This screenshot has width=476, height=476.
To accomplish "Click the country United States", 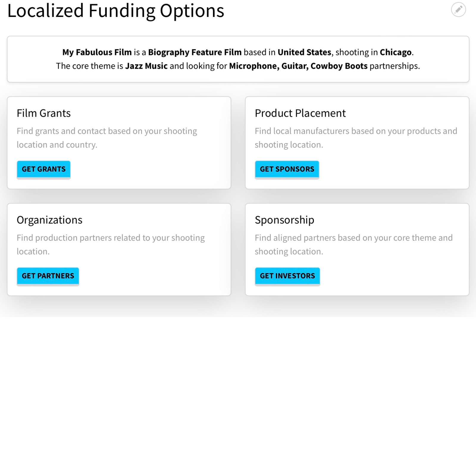I will (x=304, y=52).
